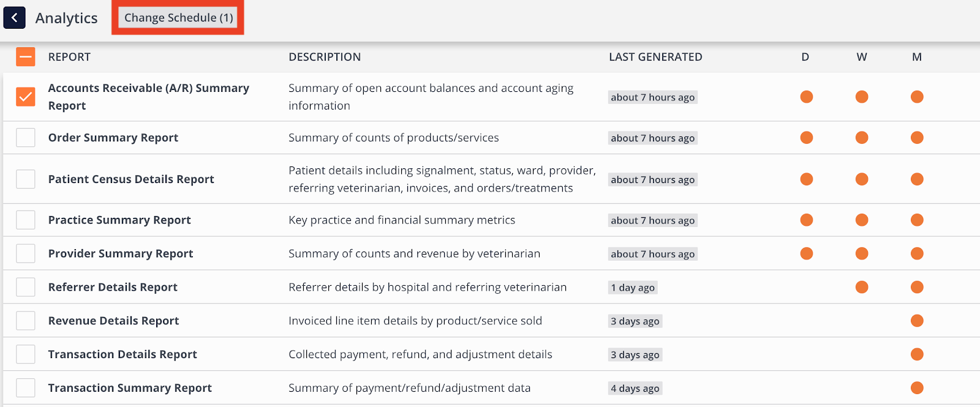Click the back arrow beside Analytics
This screenshot has width=980, height=407.
(14, 18)
